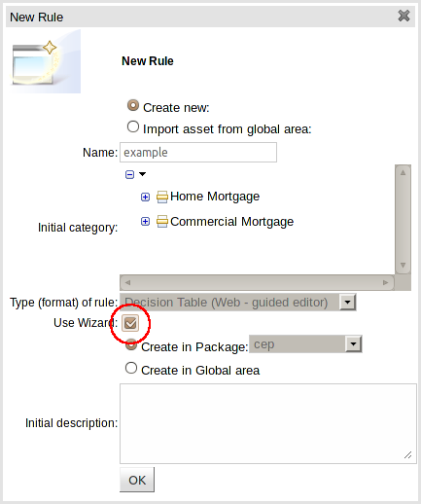
Task: Click the New Rule wizard window icon
Action: click(x=45, y=61)
